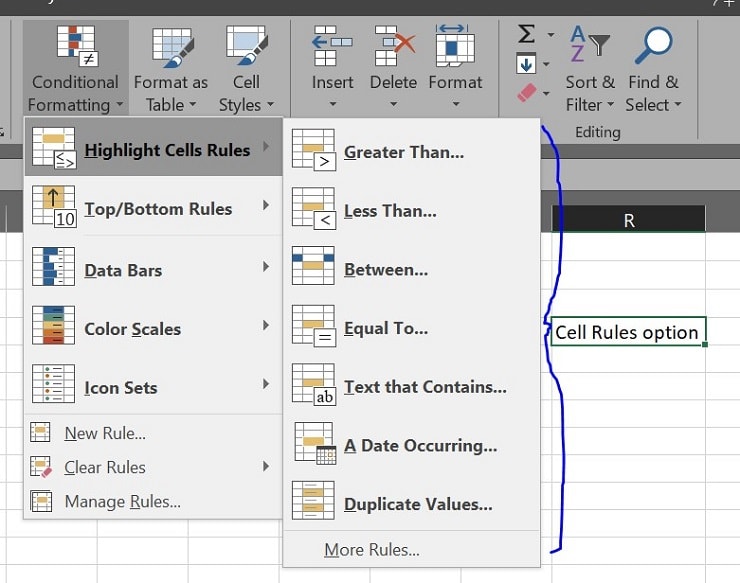Click Manage Rules option
Screen dimensions: 740x583
pos(122,501)
